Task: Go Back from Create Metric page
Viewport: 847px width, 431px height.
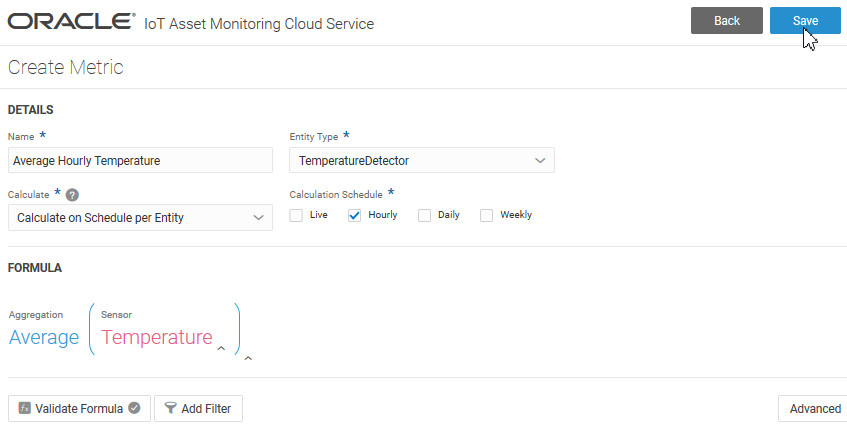Action: 727,21
